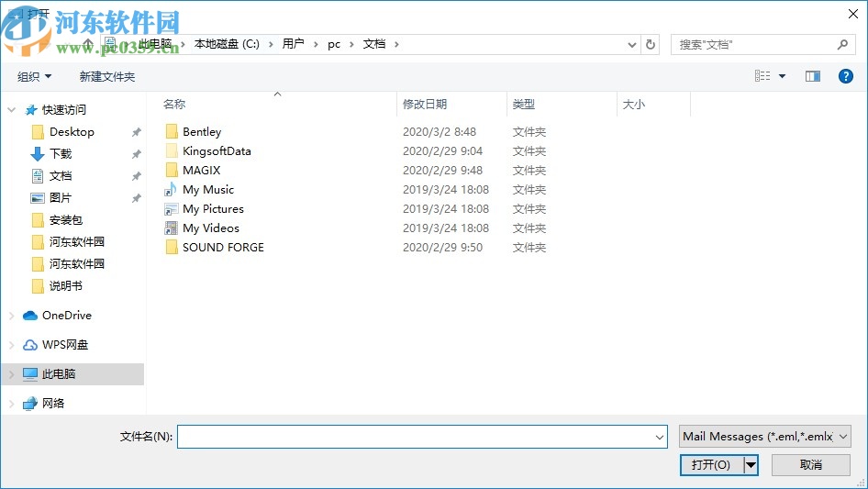Click the OneDrive cloud icon
This screenshot has height=489, width=868.
[x=30, y=315]
